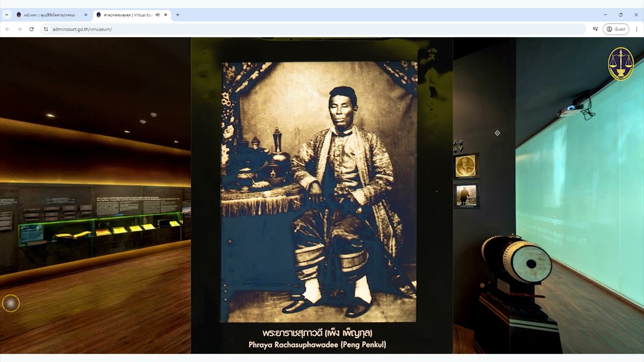Click the 'Phraya Rachasuphawadee (Peng Penkul)' caption
This screenshot has height=362, width=644.
tap(317, 345)
